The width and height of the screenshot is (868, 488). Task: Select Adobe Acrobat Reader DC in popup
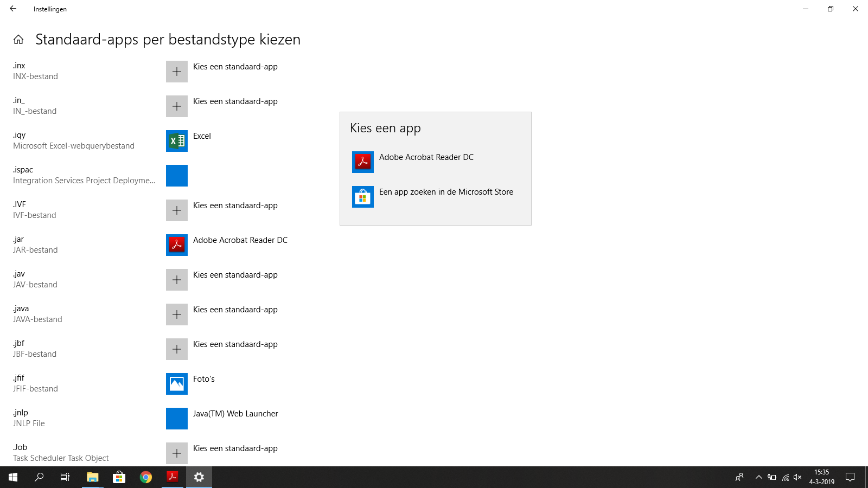point(426,162)
